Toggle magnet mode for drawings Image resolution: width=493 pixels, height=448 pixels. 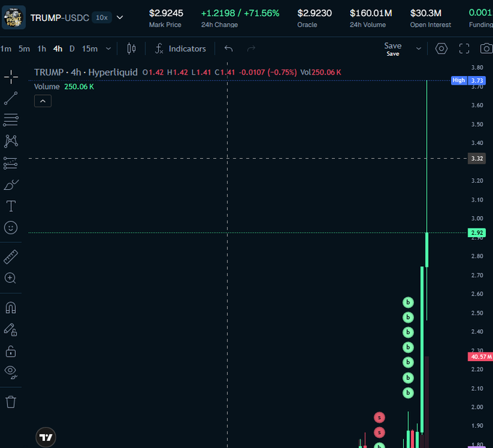[x=11, y=308]
